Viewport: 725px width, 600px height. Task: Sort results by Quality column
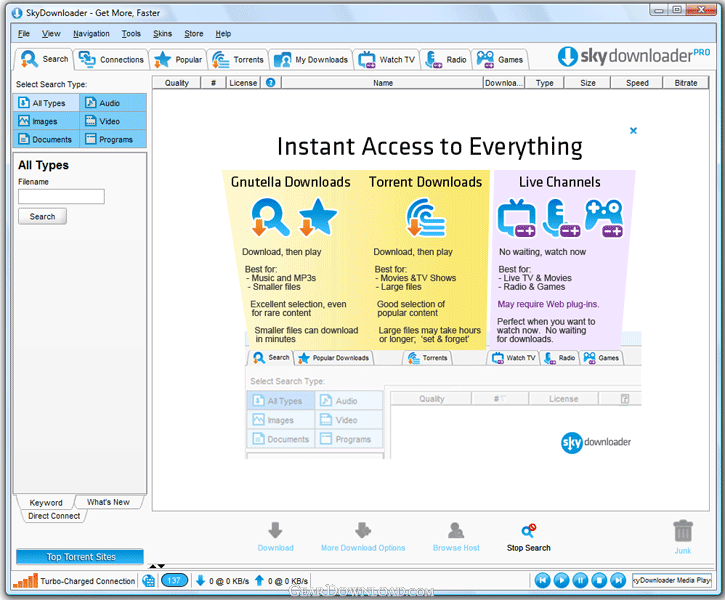(x=177, y=83)
